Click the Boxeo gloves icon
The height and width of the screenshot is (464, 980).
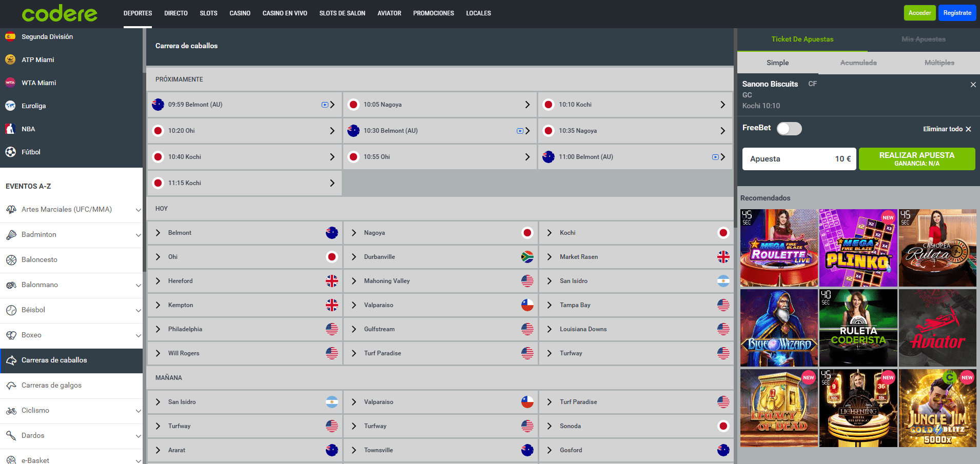pyautogui.click(x=11, y=335)
